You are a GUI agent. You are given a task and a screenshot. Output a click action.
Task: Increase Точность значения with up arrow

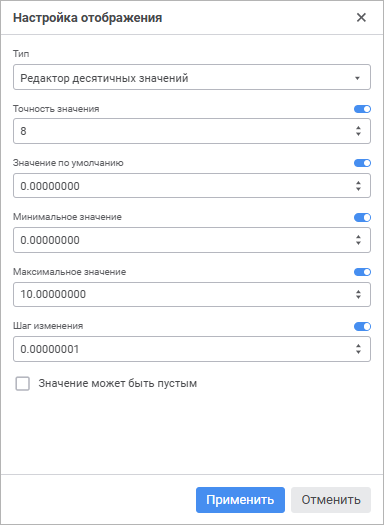tap(358, 128)
